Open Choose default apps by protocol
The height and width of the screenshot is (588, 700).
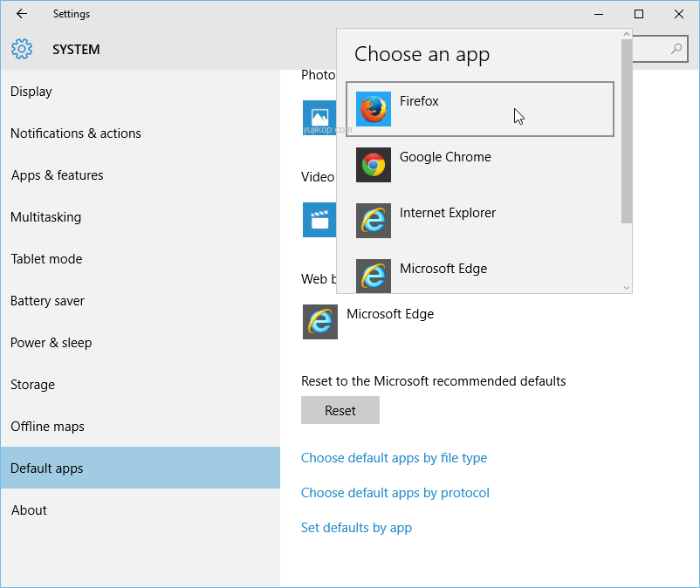pyautogui.click(x=395, y=493)
